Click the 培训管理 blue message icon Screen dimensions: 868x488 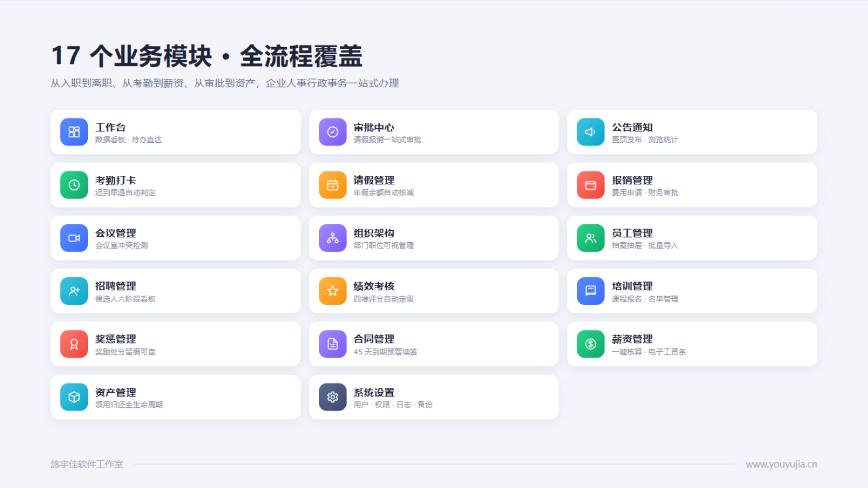click(x=591, y=291)
